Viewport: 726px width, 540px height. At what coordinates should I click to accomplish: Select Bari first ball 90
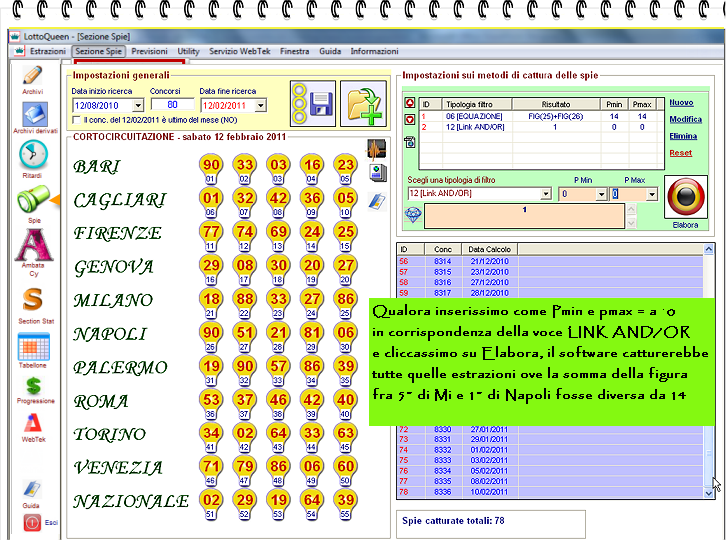coord(211,165)
